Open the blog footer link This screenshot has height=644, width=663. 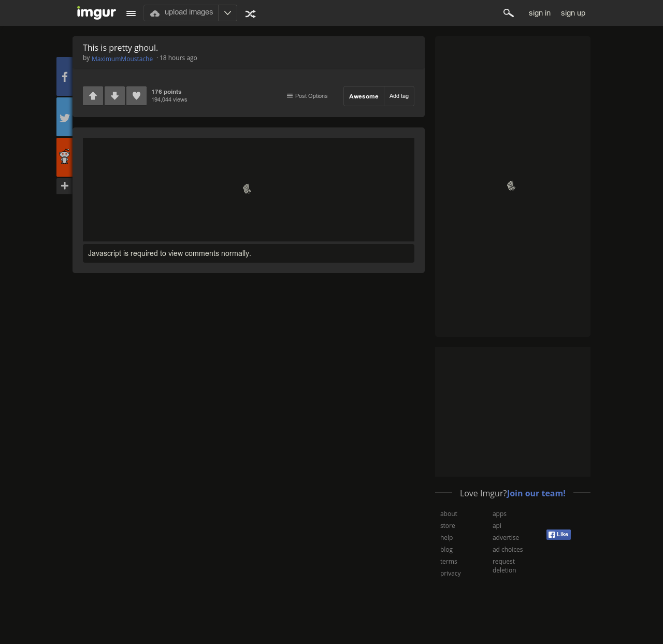446,550
